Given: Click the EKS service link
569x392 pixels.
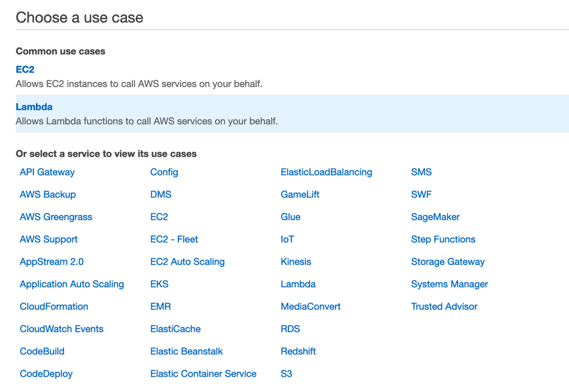Looking at the screenshot, I should (x=159, y=284).
